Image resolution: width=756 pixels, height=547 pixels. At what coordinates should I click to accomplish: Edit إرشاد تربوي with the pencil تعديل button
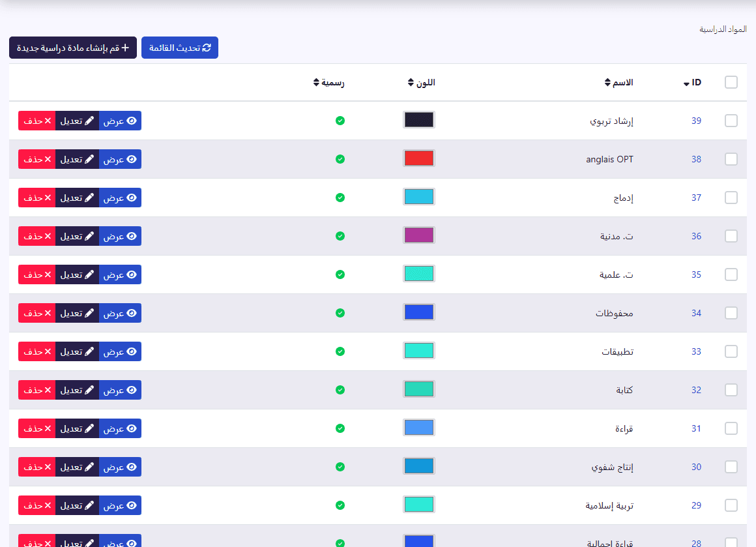click(x=77, y=121)
